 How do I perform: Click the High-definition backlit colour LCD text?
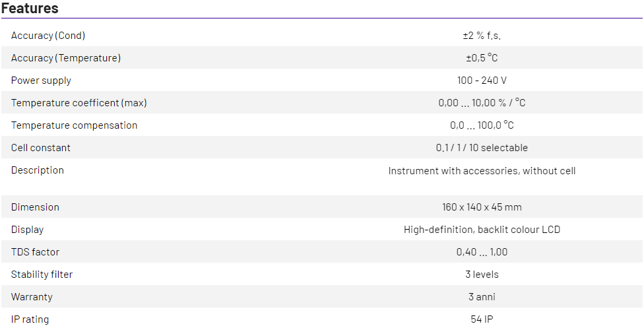point(482,230)
